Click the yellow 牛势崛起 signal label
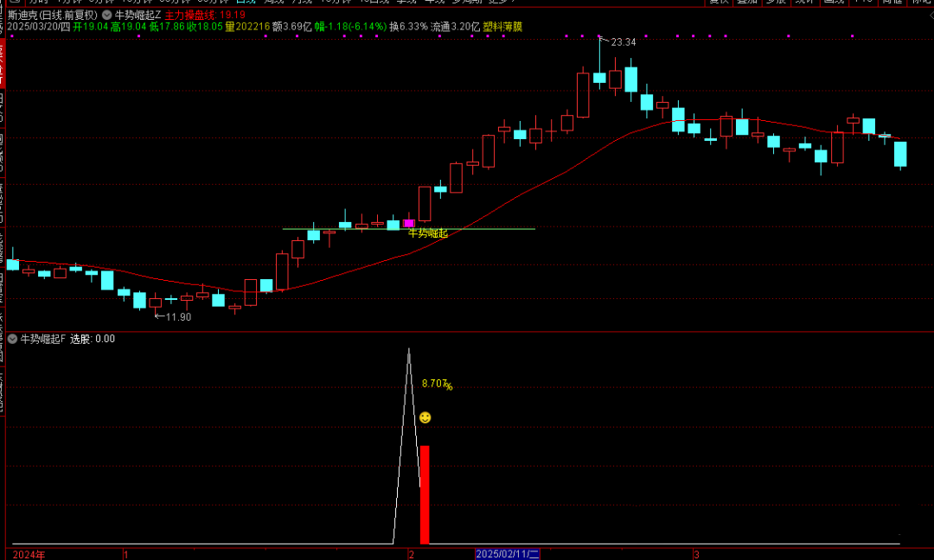The image size is (934, 560). (x=428, y=233)
